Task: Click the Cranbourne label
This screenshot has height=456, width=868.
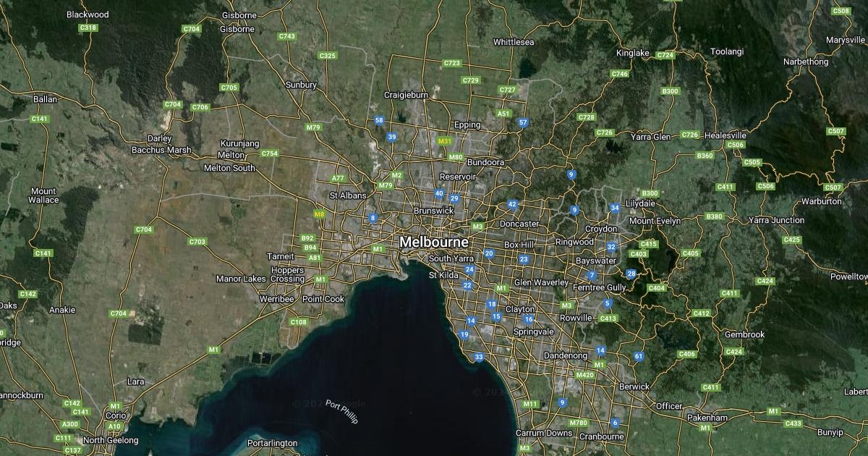Action: pyautogui.click(x=601, y=436)
